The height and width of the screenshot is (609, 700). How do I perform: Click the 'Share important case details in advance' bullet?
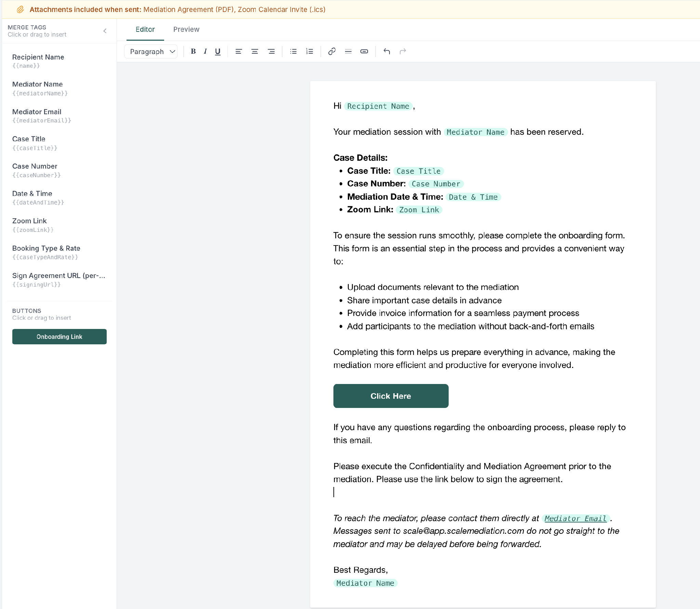(x=424, y=300)
